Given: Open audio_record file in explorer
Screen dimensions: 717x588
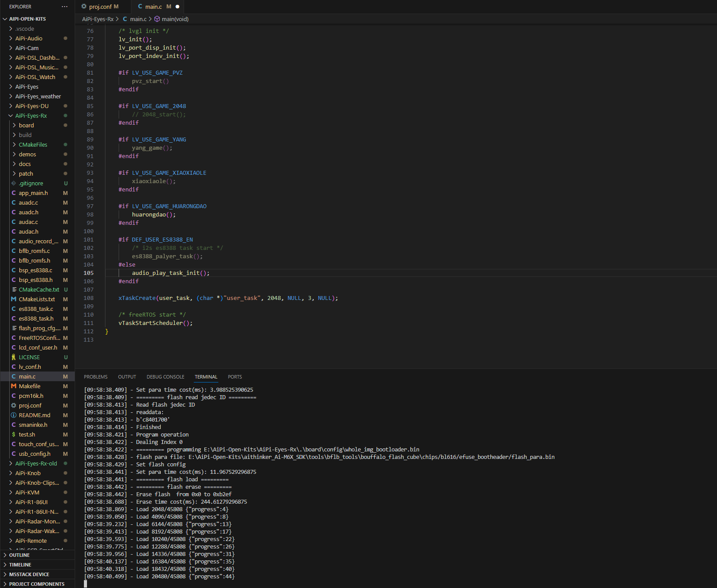Looking at the screenshot, I should [37, 241].
